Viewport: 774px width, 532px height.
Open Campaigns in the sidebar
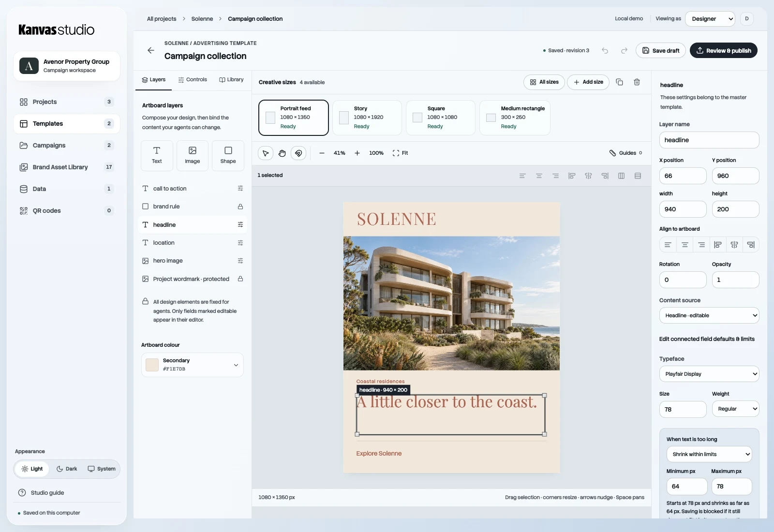coord(67,146)
